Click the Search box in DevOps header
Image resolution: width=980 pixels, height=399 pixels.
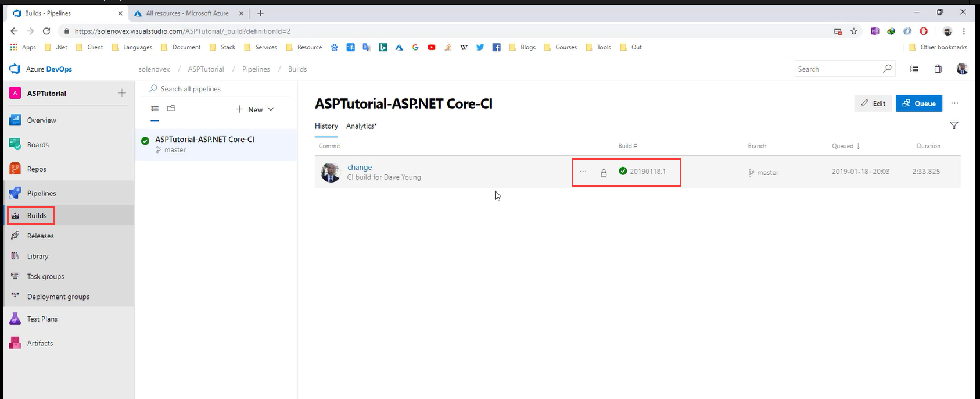tap(845, 69)
